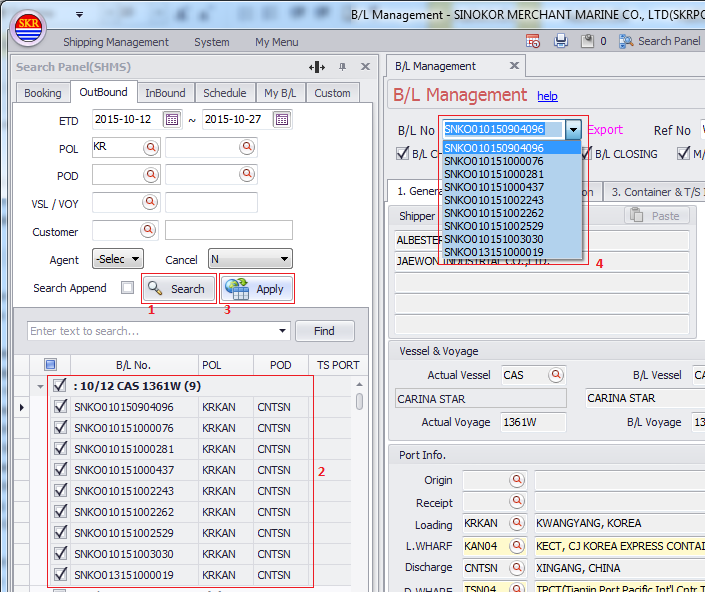Switch to the Booking tab

click(43, 93)
